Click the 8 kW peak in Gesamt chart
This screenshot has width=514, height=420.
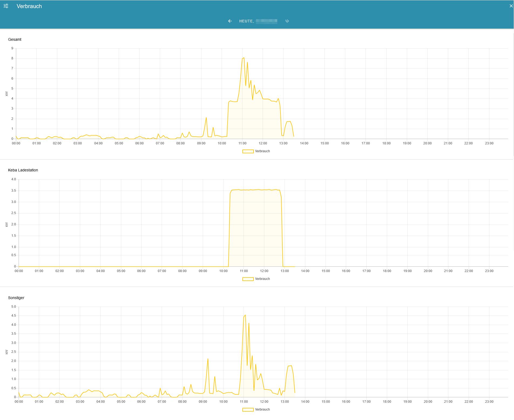pyautogui.click(x=244, y=58)
